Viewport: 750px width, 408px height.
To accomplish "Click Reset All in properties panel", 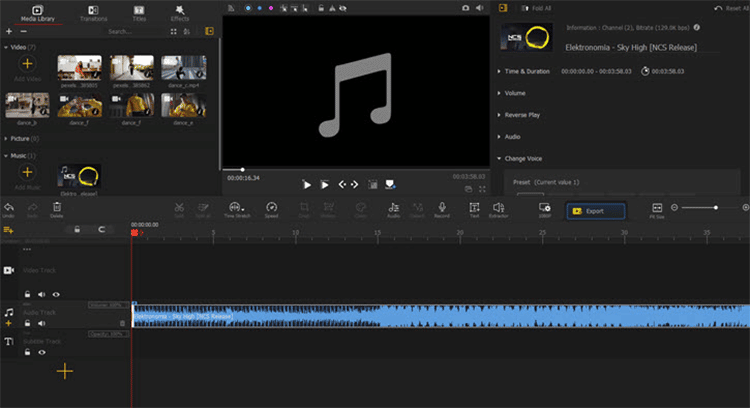I will click(x=732, y=8).
